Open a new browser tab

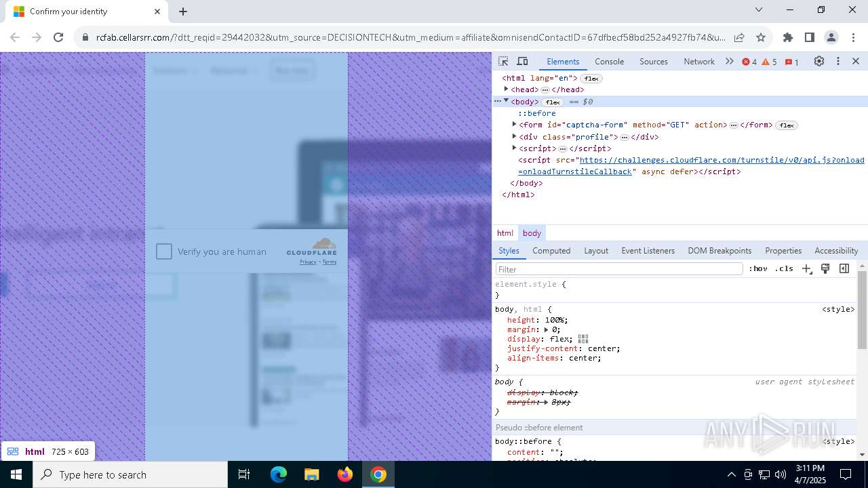tap(183, 12)
